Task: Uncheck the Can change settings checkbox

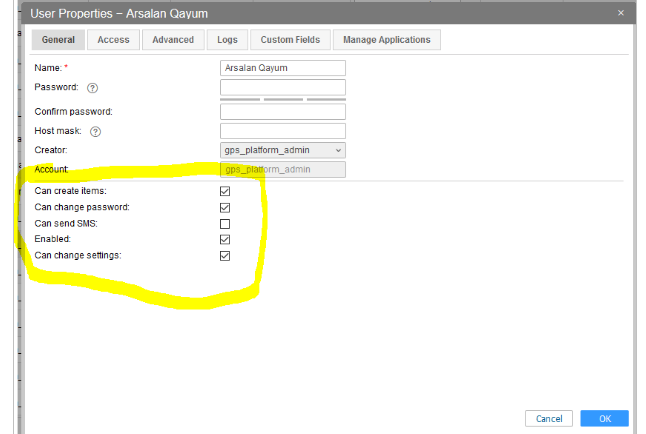Action: [x=225, y=255]
